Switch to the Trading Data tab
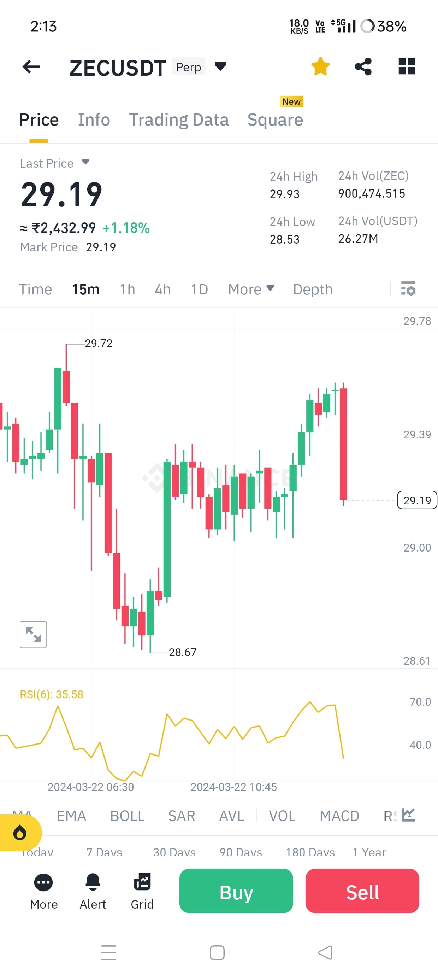 tap(179, 119)
